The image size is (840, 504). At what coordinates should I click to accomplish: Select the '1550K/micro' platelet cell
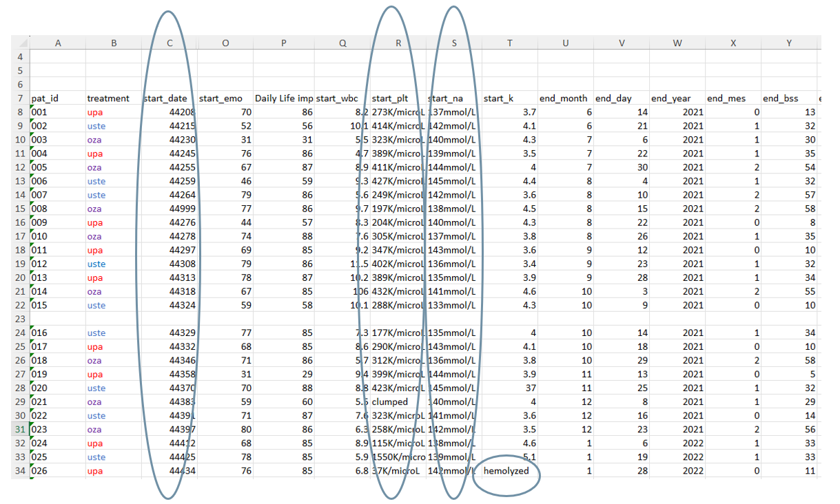[x=398, y=457]
